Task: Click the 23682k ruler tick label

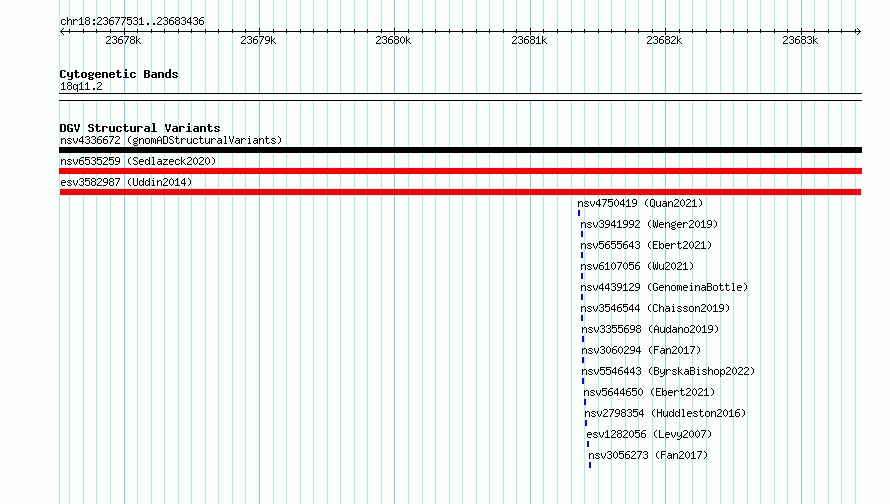Action: tap(664, 40)
